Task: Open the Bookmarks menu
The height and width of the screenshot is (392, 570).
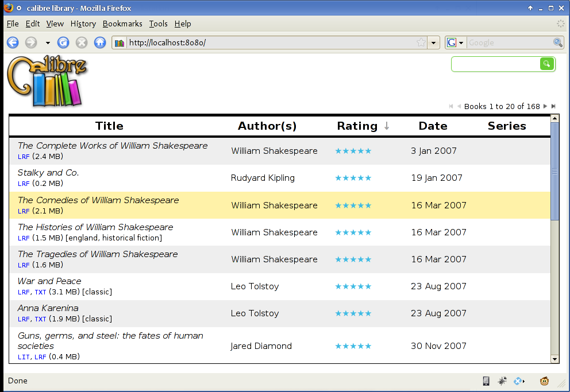Action: coord(122,24)
